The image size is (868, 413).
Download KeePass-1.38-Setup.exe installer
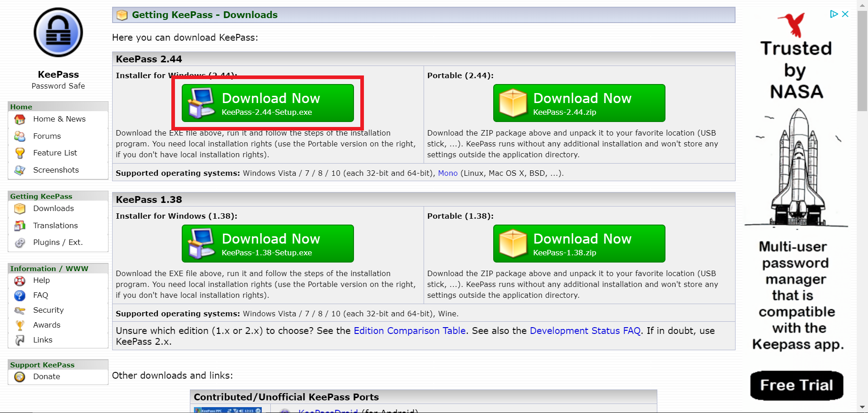tap(268, 244)
